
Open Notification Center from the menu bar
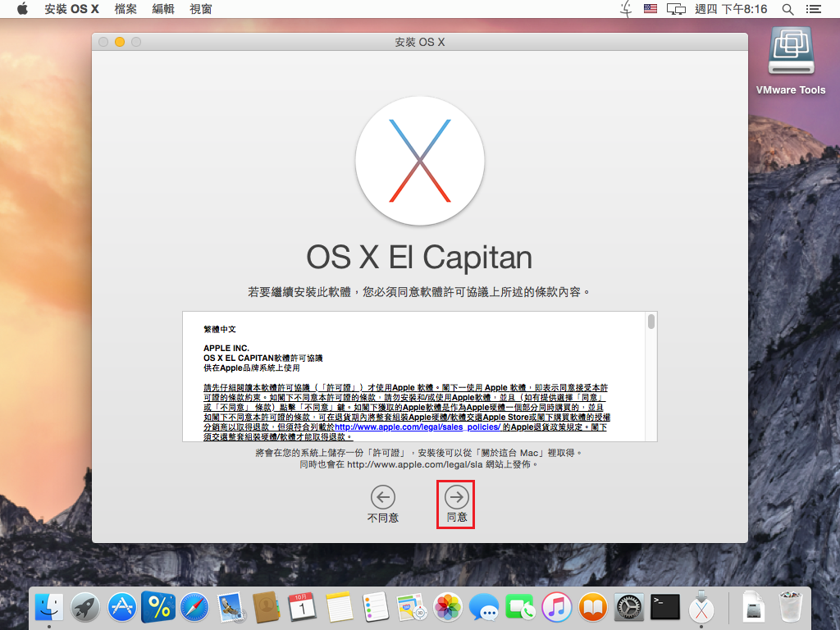[813, 9]
